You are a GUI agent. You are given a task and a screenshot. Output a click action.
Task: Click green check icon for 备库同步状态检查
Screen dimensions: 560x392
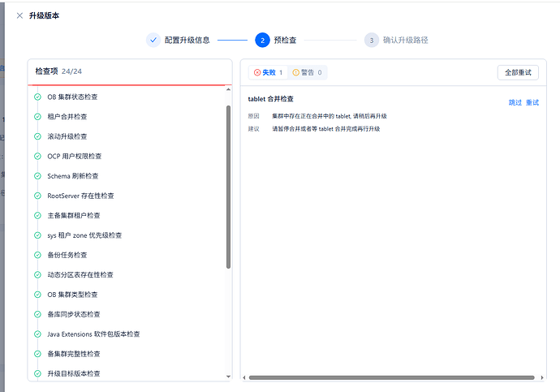coord(37,314)
